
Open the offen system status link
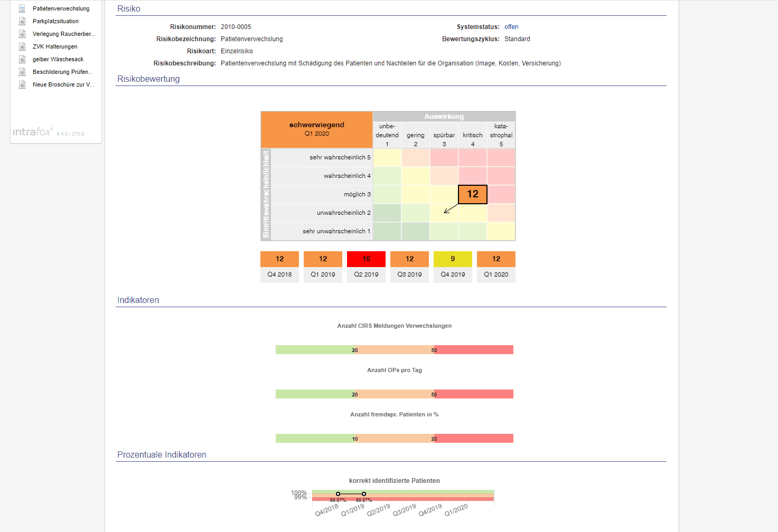[511, 27]
